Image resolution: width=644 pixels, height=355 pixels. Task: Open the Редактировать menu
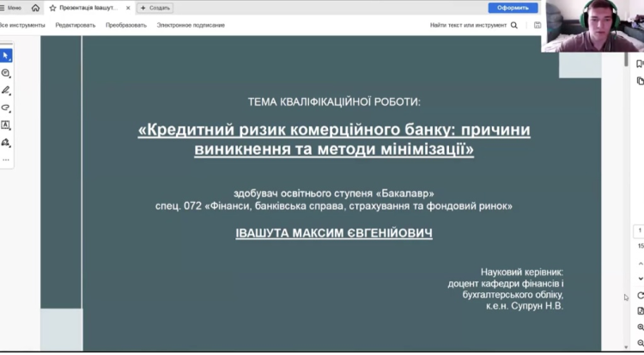click(76, 25)
